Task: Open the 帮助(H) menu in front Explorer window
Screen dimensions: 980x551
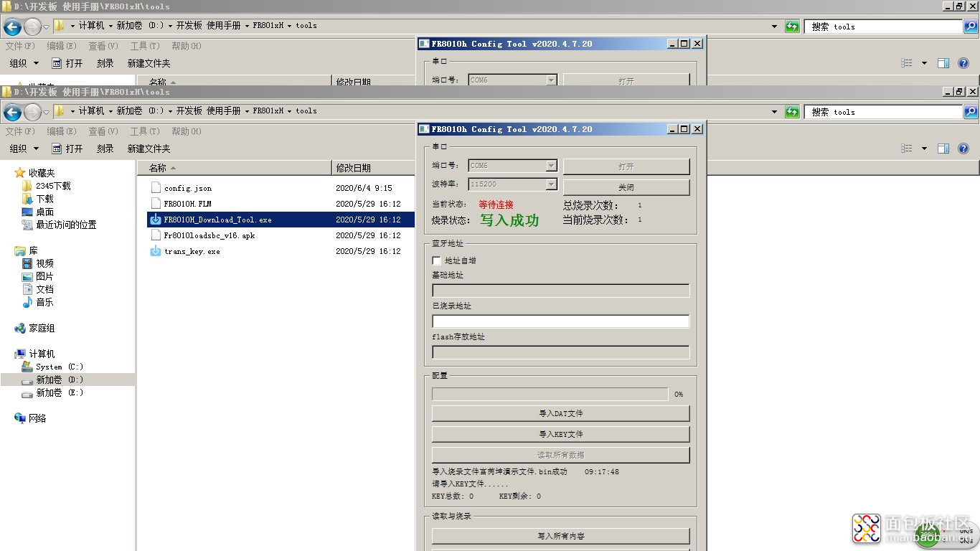Action: click(187, 131)
